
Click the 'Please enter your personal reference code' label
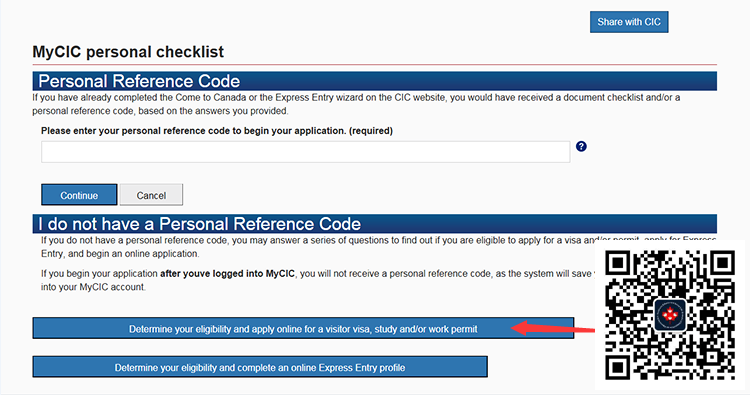pos(217,131)
